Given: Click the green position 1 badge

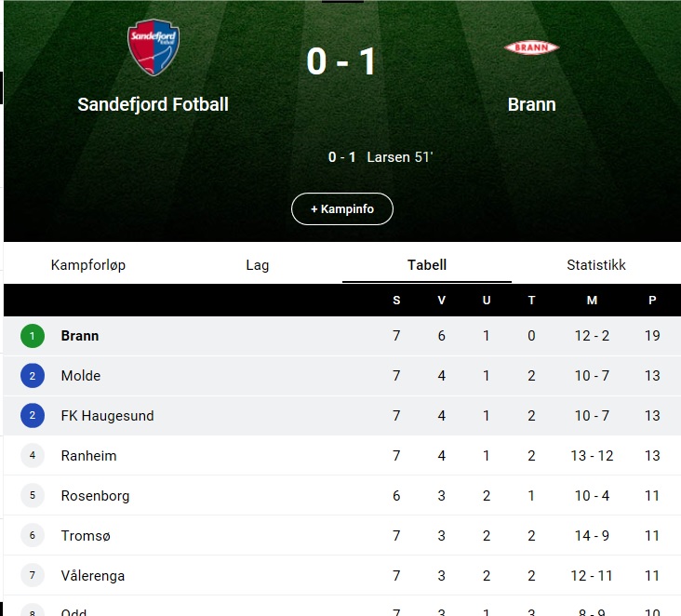Looking at the screenshot, I should click(x=33, y=336).
